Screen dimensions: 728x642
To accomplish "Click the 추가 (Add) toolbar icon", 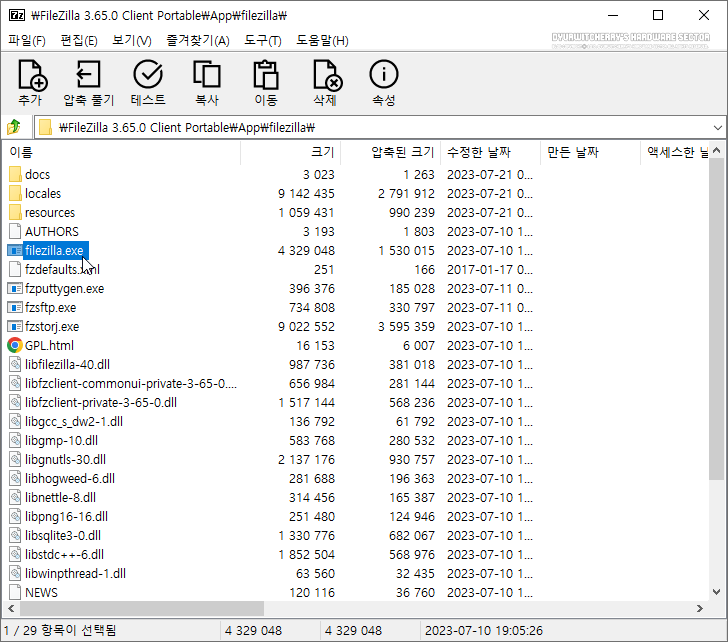I will point(32,75).
